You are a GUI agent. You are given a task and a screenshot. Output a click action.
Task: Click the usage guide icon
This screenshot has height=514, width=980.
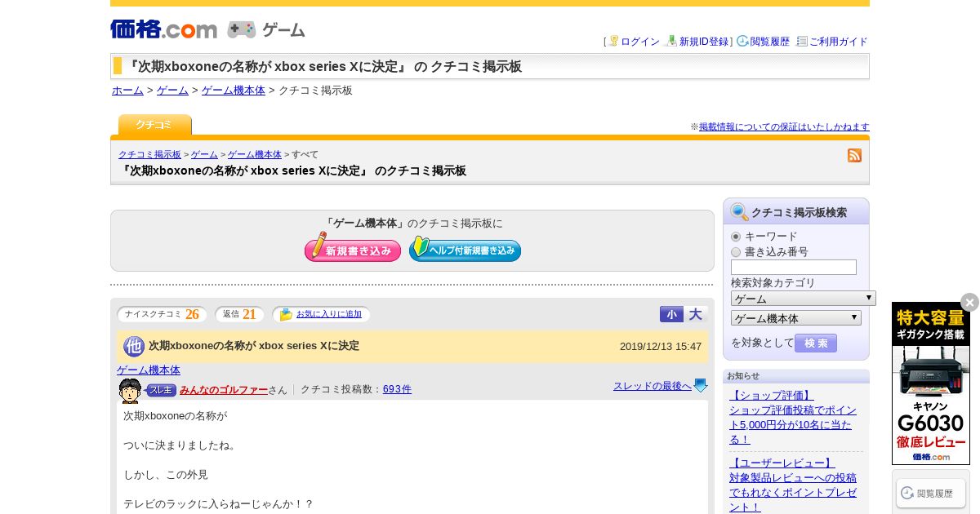pos(802,41)
